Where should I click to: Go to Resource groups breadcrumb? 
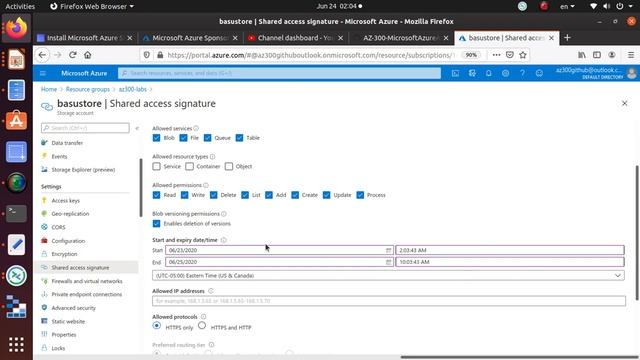click(88, 89)
